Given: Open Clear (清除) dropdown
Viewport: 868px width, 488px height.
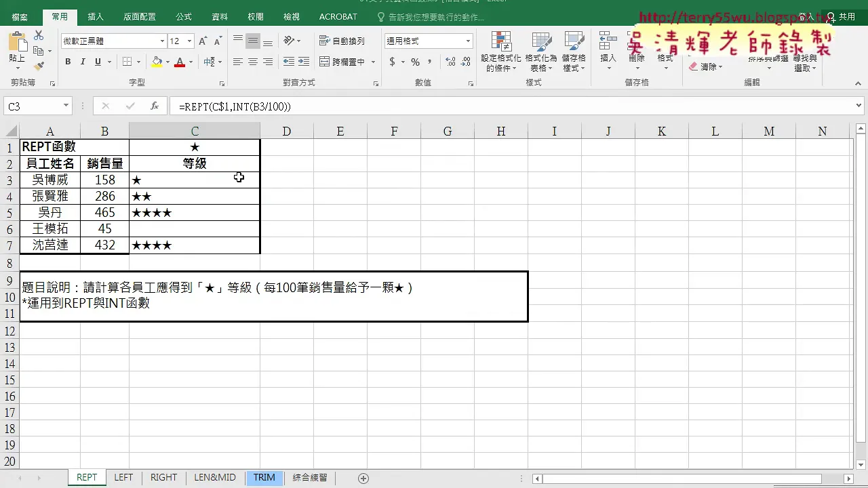Looking at the screenshot, I should (706, 67).
